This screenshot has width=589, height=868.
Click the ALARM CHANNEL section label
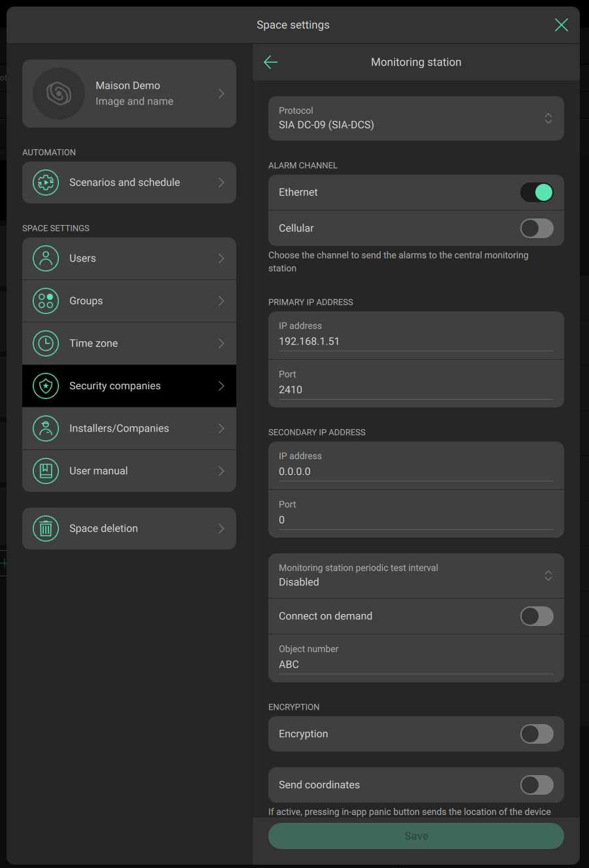coord(303,165)
